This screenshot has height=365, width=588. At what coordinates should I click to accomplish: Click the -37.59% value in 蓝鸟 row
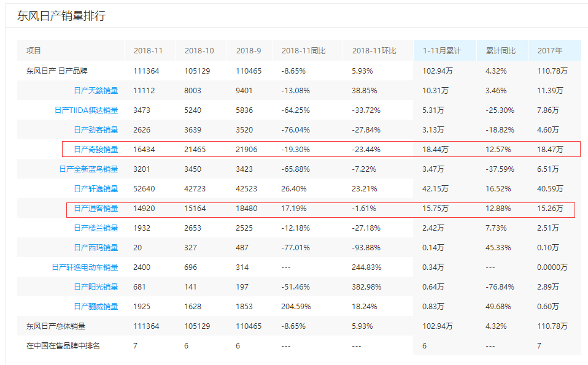point(500,169)
